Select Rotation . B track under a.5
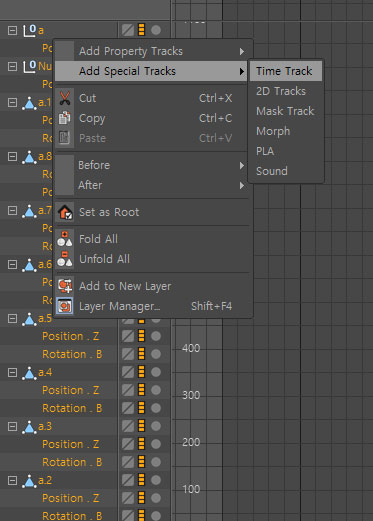The image size is (373, 521). point(72,354)
